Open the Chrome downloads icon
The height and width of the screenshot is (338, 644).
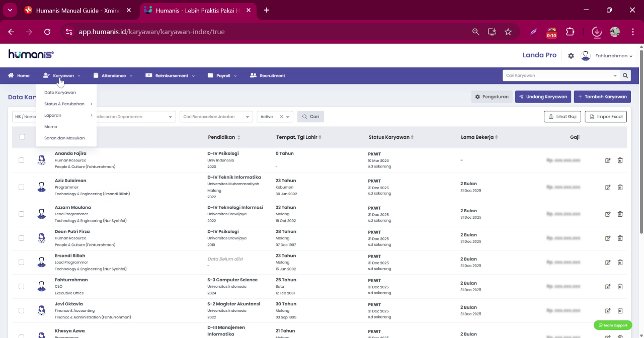coord(597,32)
